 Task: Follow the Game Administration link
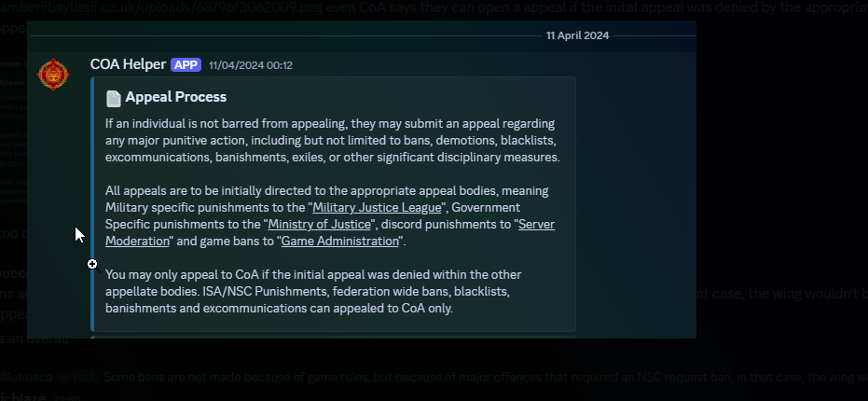coord(340,242)
